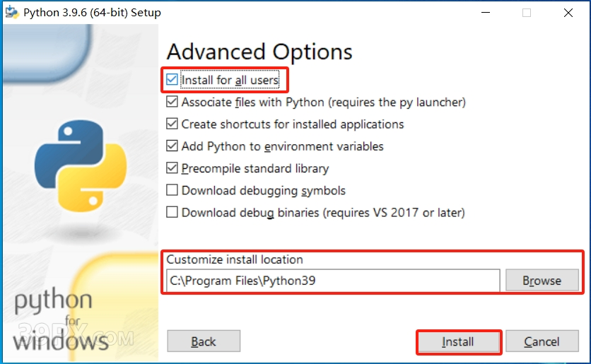Open Browse to choose install folder

point(542,280)
